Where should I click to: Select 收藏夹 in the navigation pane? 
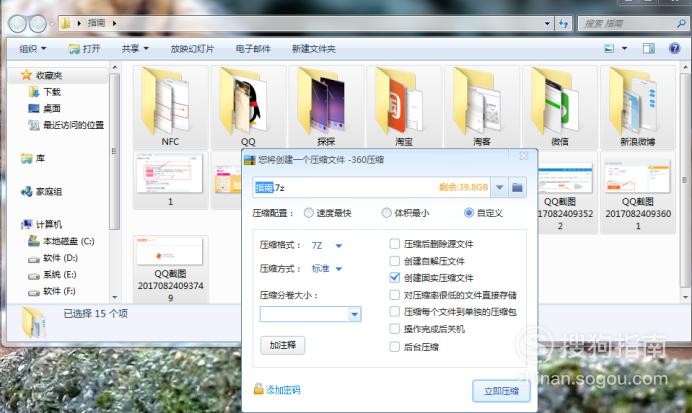(49, 75)
